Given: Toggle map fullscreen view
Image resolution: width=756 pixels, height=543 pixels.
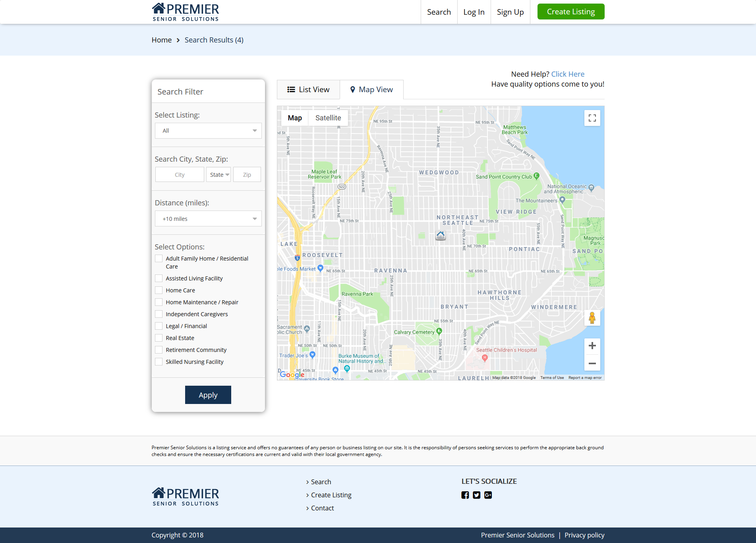Looking at the screenshot, I should click(592, 118).
